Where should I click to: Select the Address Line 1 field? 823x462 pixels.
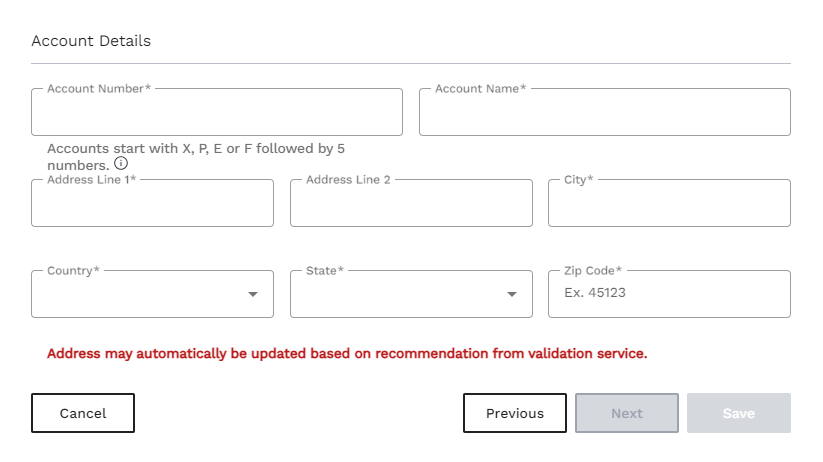152,203
